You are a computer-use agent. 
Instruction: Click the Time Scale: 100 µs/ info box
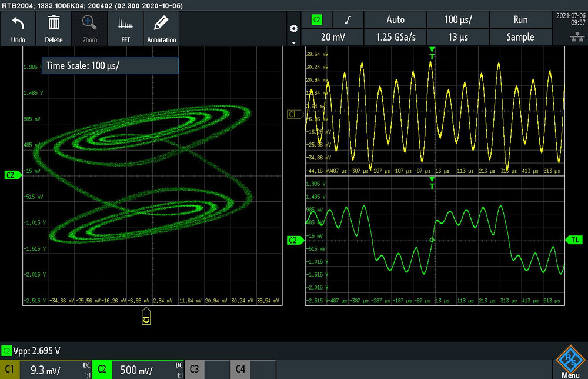pyautogui.click(x=110, y=66)
